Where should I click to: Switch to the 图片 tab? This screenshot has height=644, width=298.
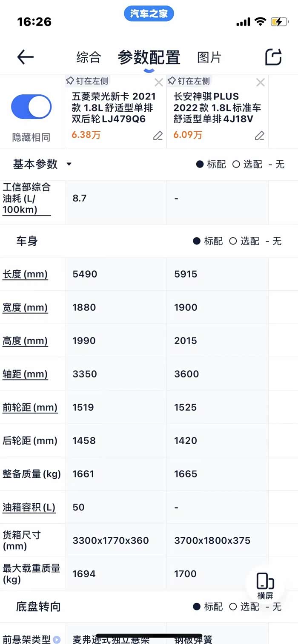tap(209, 57)
